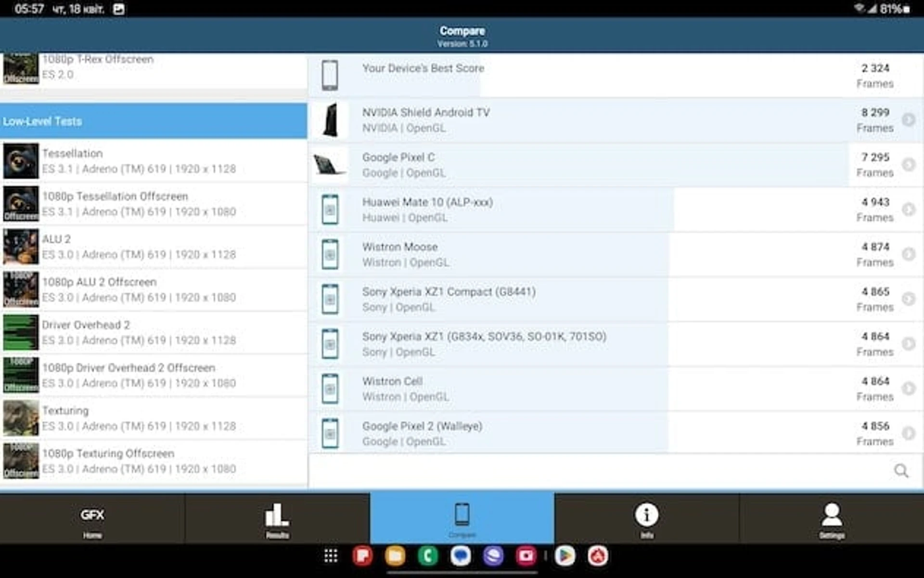The height and width of the screenshot is (578, 924).
Task: Click the device search field
Action: click(x=616, y=471)
